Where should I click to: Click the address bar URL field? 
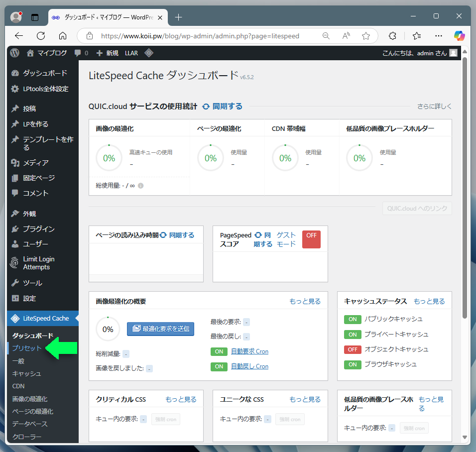(200, 36)
